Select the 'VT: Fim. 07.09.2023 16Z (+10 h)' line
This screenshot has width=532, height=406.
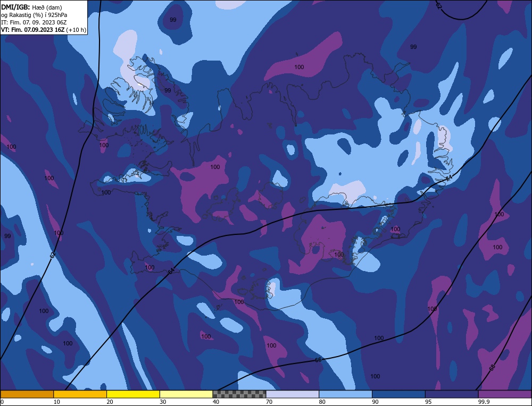tap(44, 30)
